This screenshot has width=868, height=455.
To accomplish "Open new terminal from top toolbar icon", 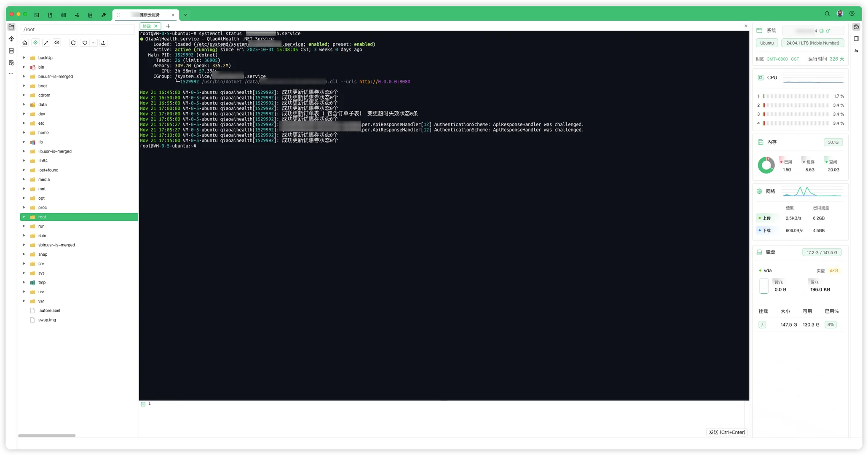I will coord(37,15).
